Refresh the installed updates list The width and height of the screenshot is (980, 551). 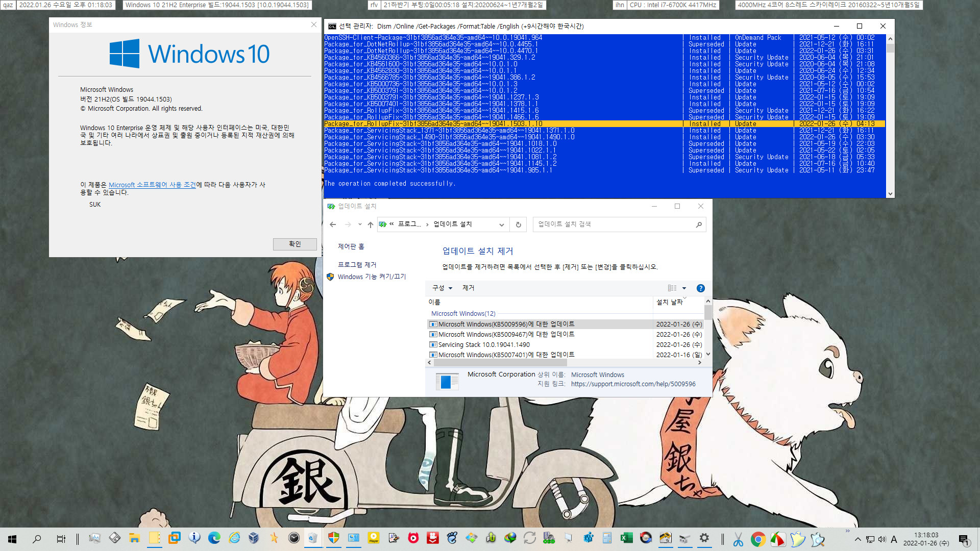(519, 224)
